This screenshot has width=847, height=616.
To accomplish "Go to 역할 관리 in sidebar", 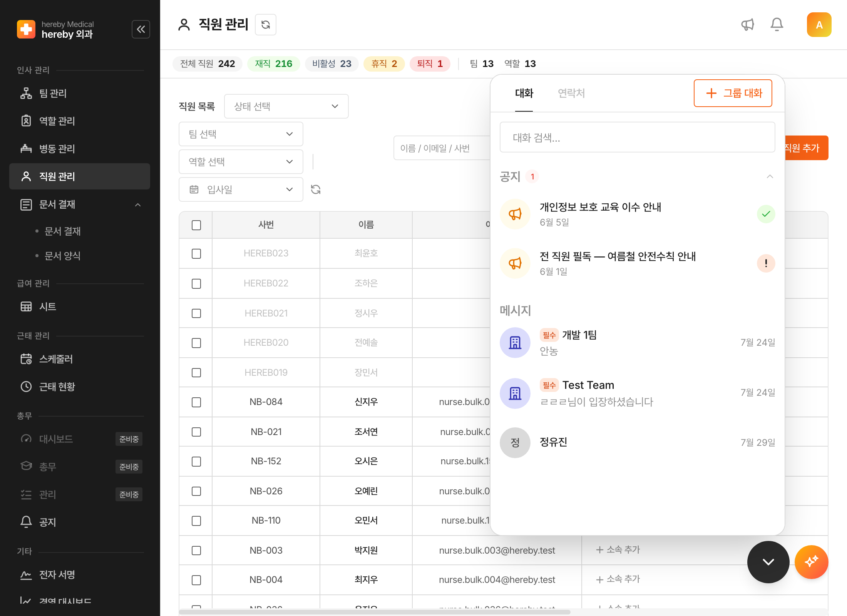I will [80, 121].
